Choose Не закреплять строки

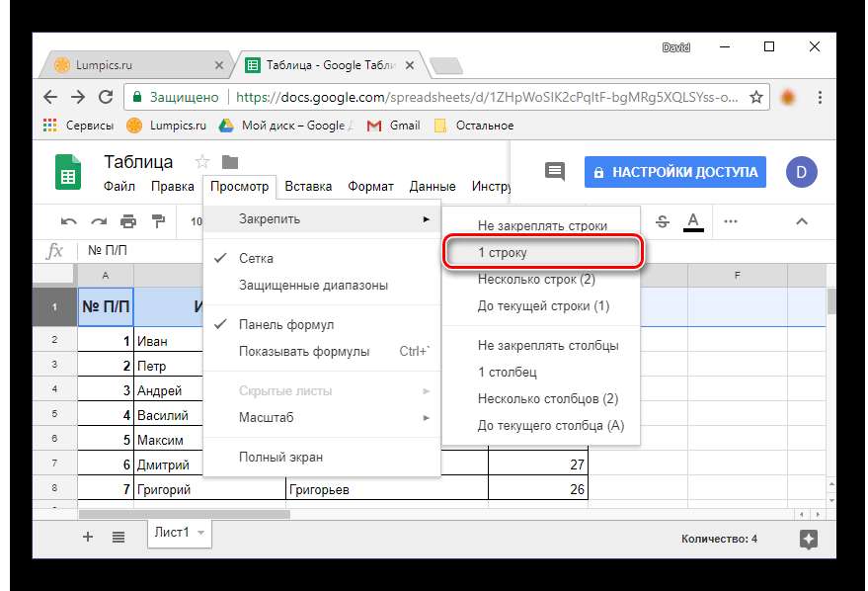click(541, 226)
